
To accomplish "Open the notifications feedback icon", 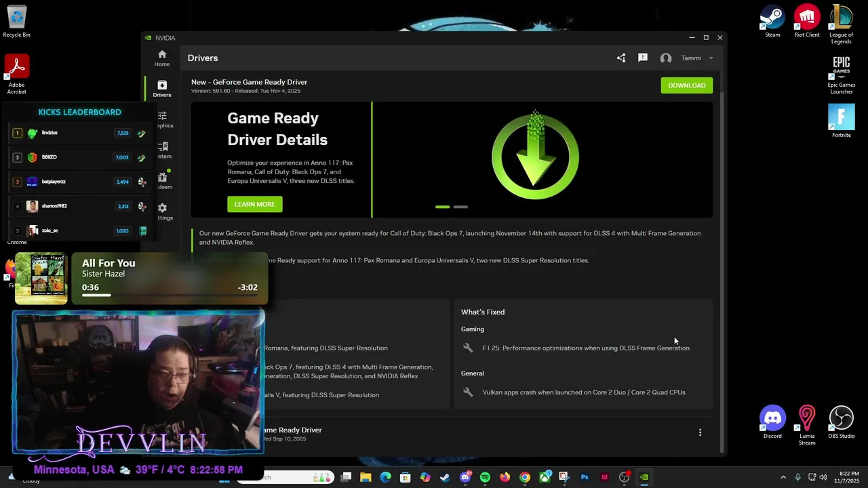I will coord(643,58).
